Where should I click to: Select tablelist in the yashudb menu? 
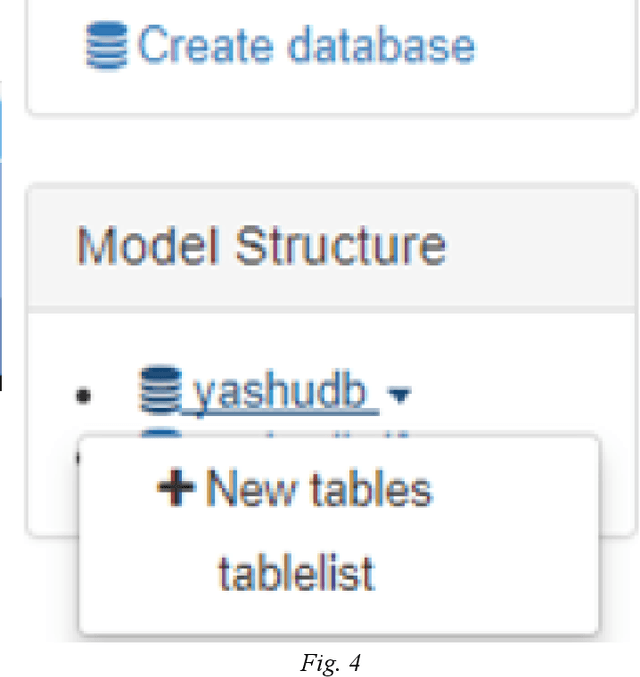tap(296, 574)
